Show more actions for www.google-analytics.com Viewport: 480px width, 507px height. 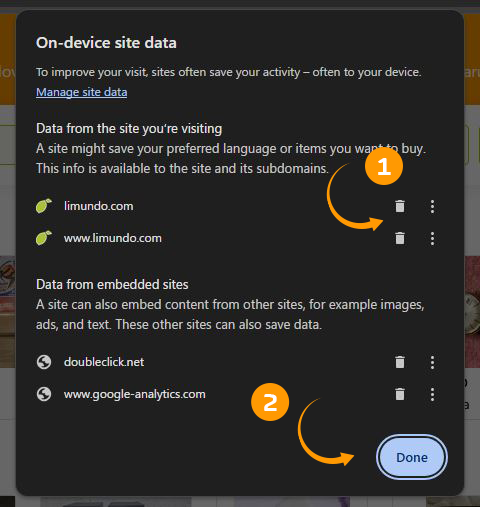[x=432, y=394]
